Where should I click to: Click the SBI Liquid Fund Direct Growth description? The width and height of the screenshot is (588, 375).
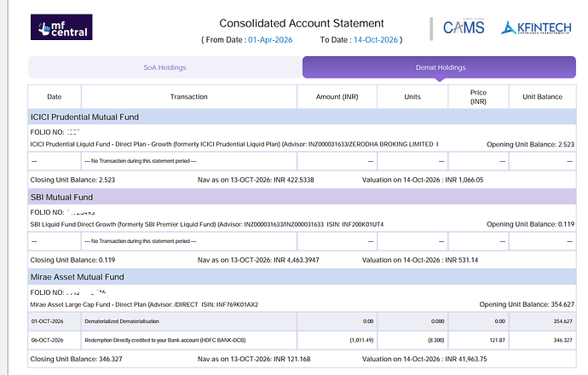(x=206, y=224)
